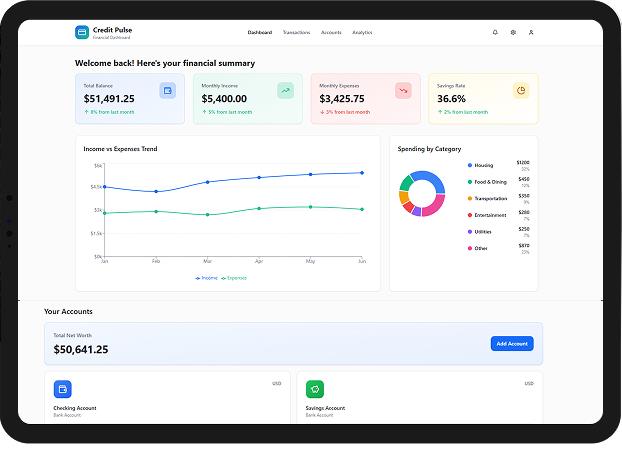
Task: Open the notifications bell
Action: (495, 32)
